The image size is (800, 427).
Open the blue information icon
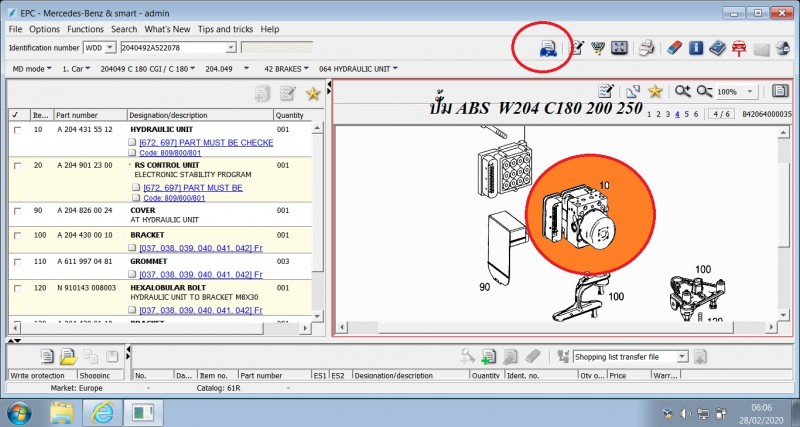click(x=696, y=48)
